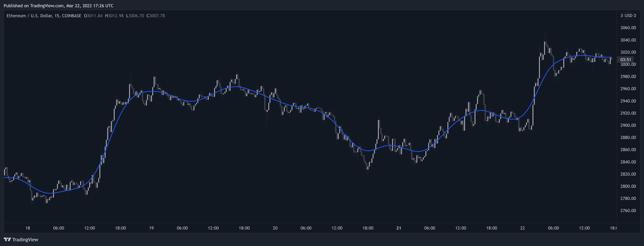Screen dimensions: 644x246
Task: Select the high value H3012.98
Action: [114, 16]
